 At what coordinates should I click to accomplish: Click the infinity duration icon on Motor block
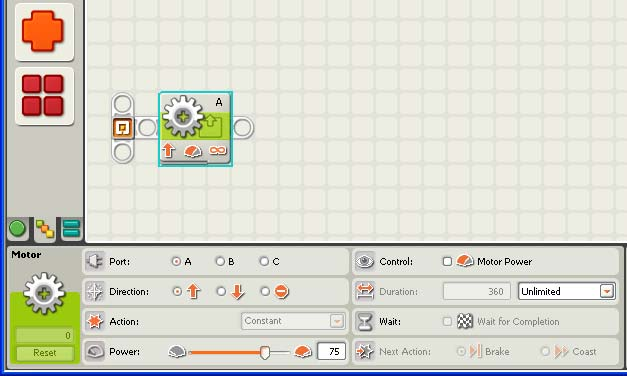pyautogui.click(x=218, y=150)
